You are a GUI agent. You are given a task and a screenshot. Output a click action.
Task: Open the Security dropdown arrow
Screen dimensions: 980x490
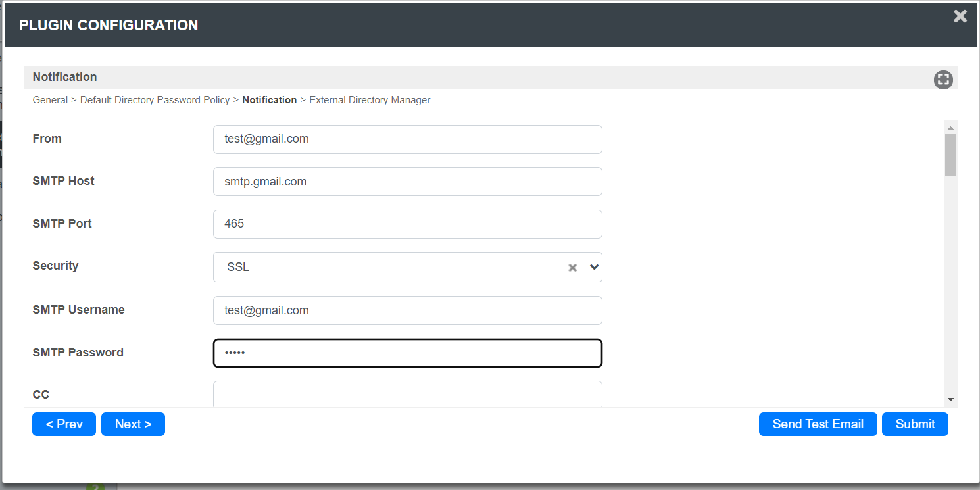coord(594,267)
